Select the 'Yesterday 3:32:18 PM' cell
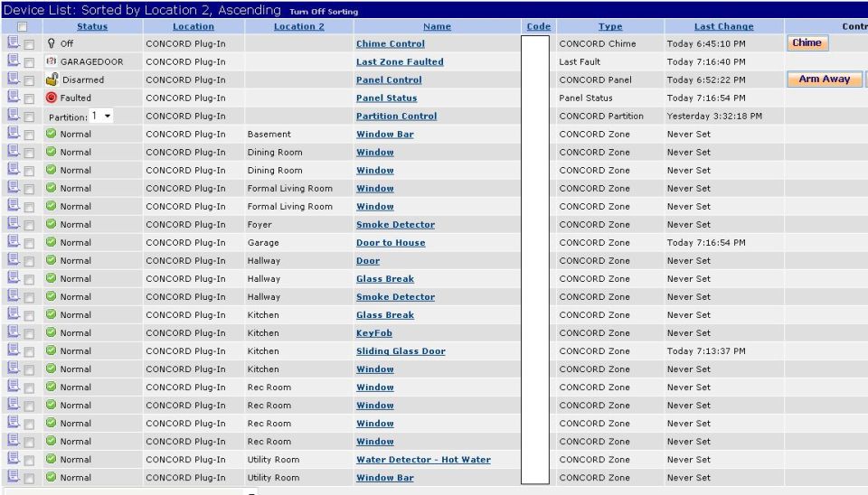868x495 pixels. (714, 116)
